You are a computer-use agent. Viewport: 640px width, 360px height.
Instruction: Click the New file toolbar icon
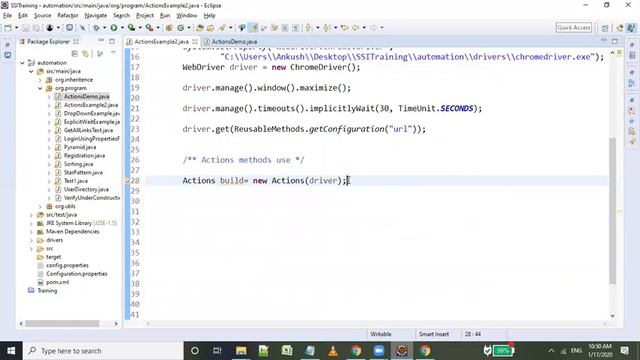[x=8, y=28]
